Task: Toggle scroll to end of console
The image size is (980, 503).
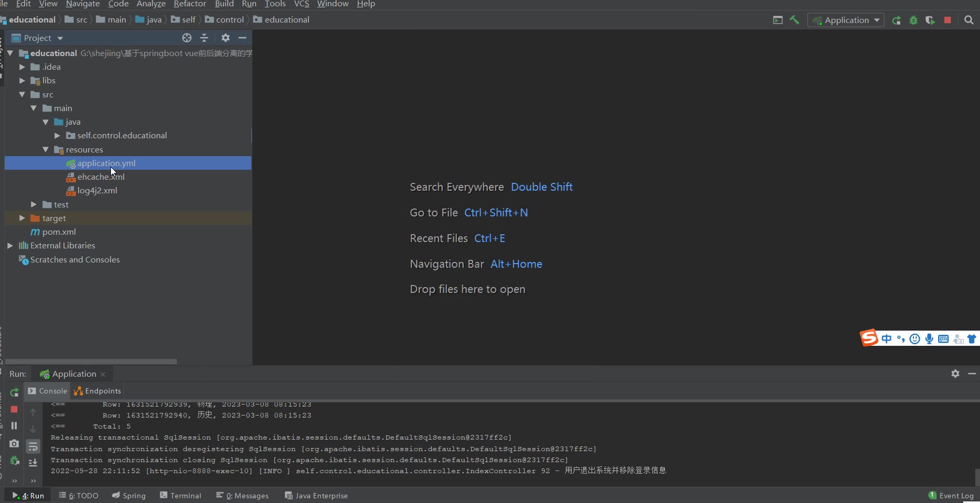Action: [x=33, y=463]
